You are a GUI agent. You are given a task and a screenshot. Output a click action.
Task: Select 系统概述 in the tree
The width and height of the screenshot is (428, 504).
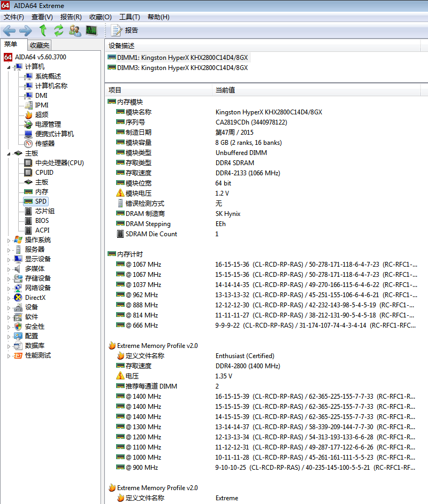coord(48,76)
